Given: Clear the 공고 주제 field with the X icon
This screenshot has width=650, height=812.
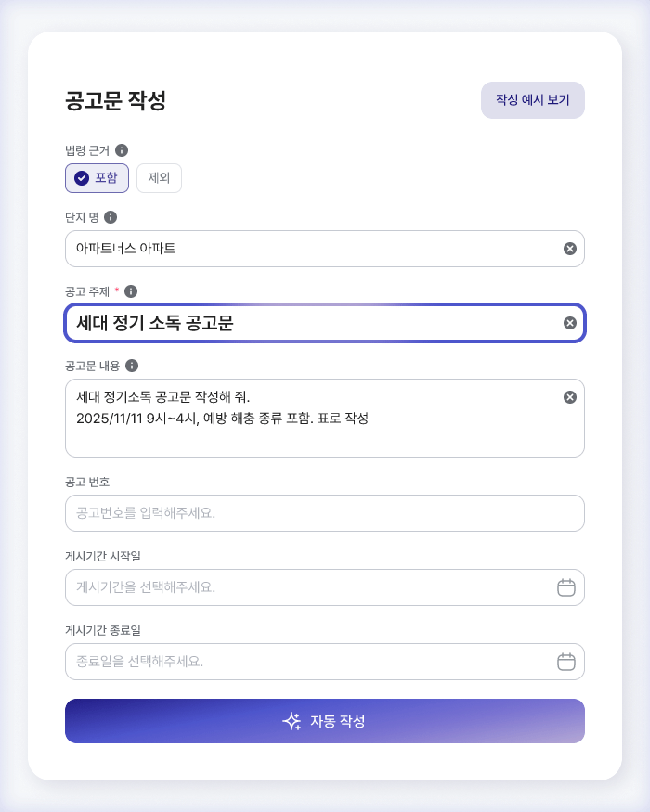Looking at the screenshot, I should (569, 323).
